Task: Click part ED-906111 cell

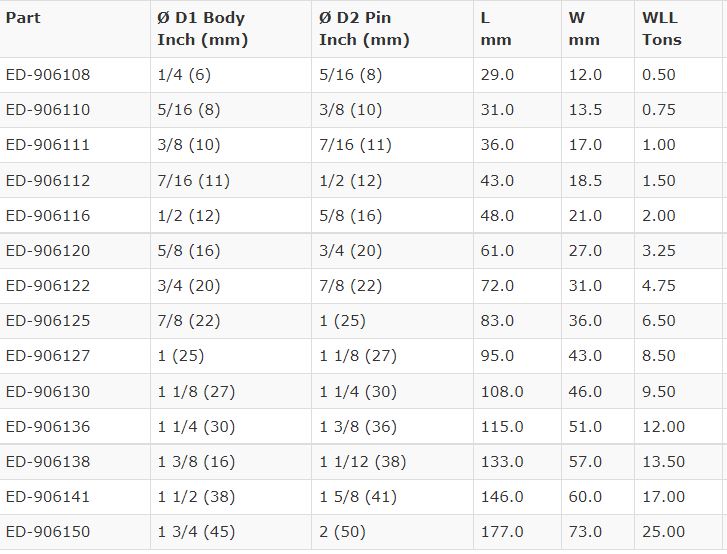Action: pos(48,145)
